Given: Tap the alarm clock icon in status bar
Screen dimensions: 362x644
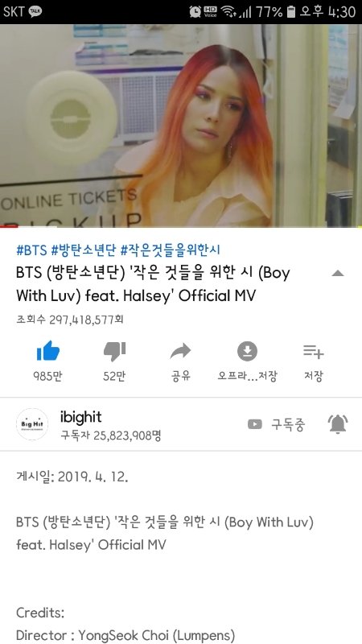Looking at the screenshot, I should point(195,11).
